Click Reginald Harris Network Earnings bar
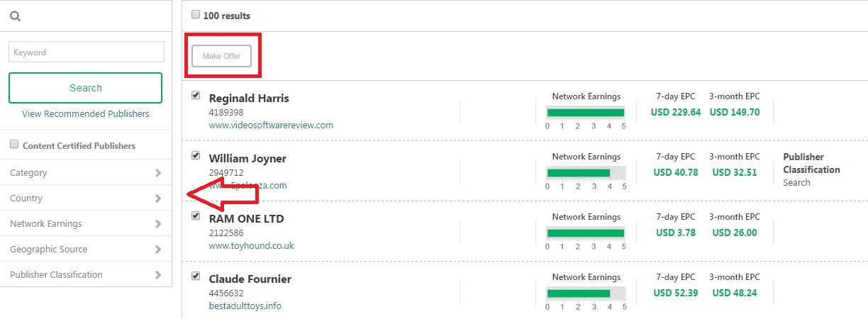This screenshot has height=319, width=868. coord(586,112)
